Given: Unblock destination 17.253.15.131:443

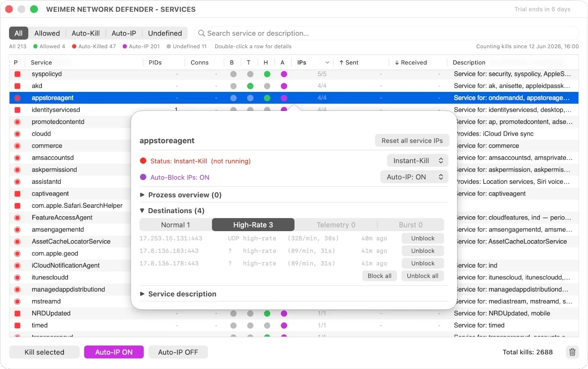Looking at the screenshot, I should click(x=423, y=238).
